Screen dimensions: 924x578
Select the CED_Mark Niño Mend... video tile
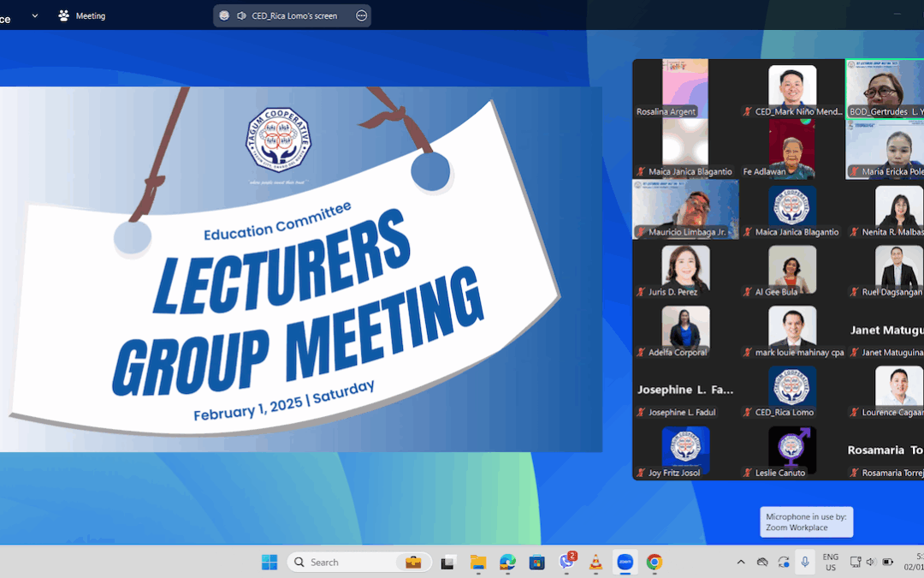click(x=792, y=88)
